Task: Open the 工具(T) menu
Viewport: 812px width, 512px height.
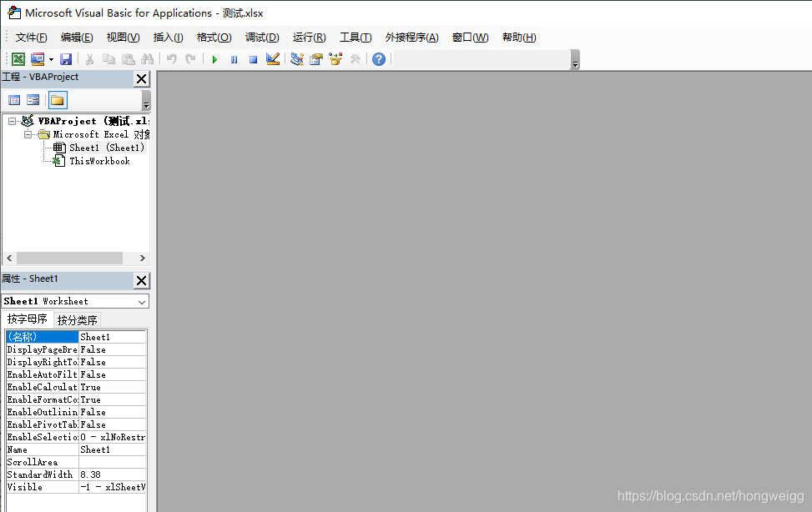Action: pos(356,38)
